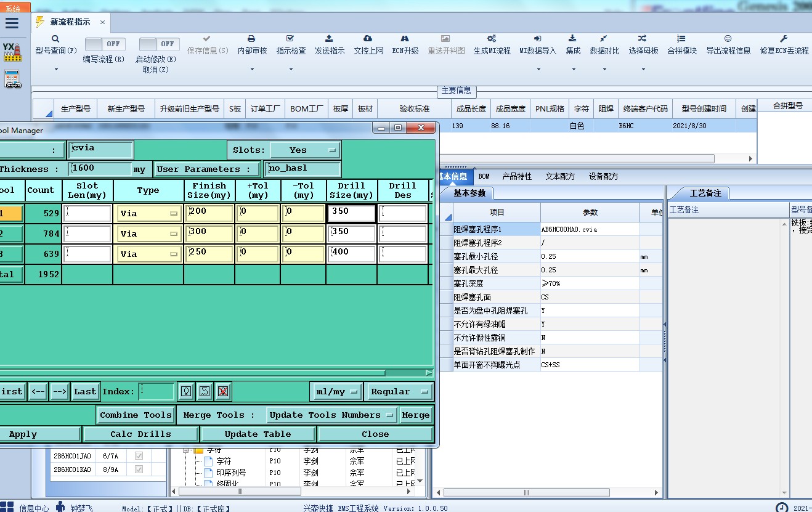The width and height of the screenshot is (812, 512).
Task: Open Type dropdown for tool with count 639
Action: coord(148,254)
